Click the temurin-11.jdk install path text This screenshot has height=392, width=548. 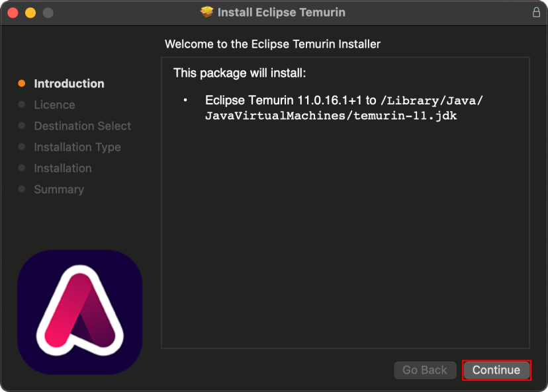(x=331, y=116)
